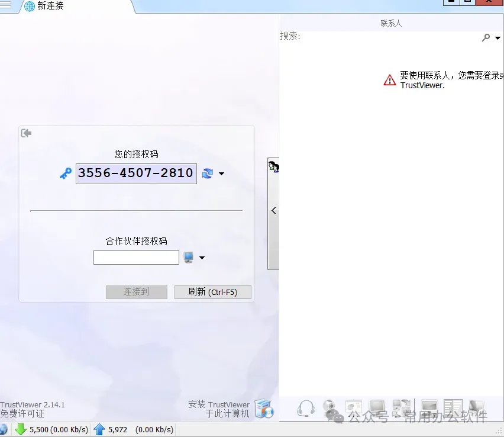Regenerate authorization code with the blue refresh icon
504x437 pixels.
tap(207, 173)
